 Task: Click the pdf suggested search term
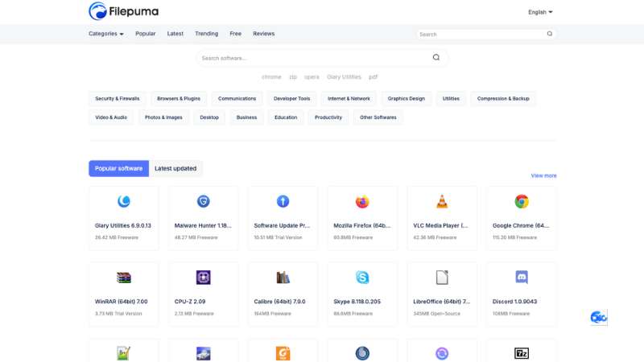pyautogui.click(x=373, y=76)
